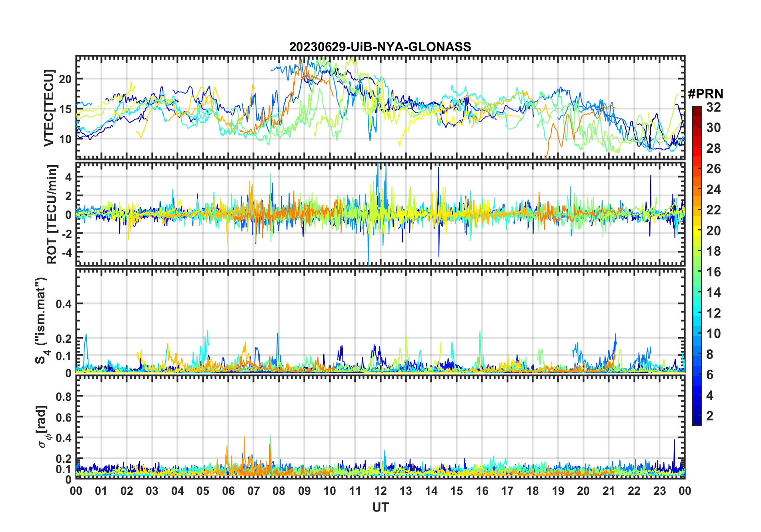The image size is (761, 532).
Task: Click the #PRN colorbar title
Action: [x=705, y=94]
